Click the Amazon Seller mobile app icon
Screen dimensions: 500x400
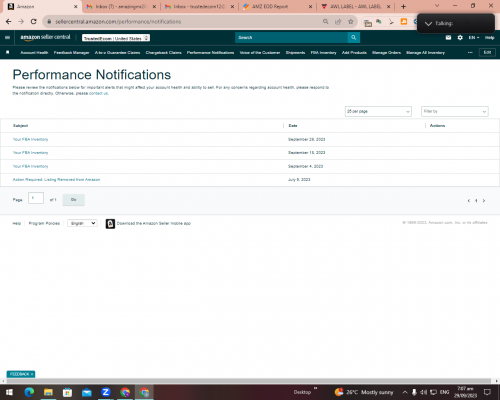point(110,223)
